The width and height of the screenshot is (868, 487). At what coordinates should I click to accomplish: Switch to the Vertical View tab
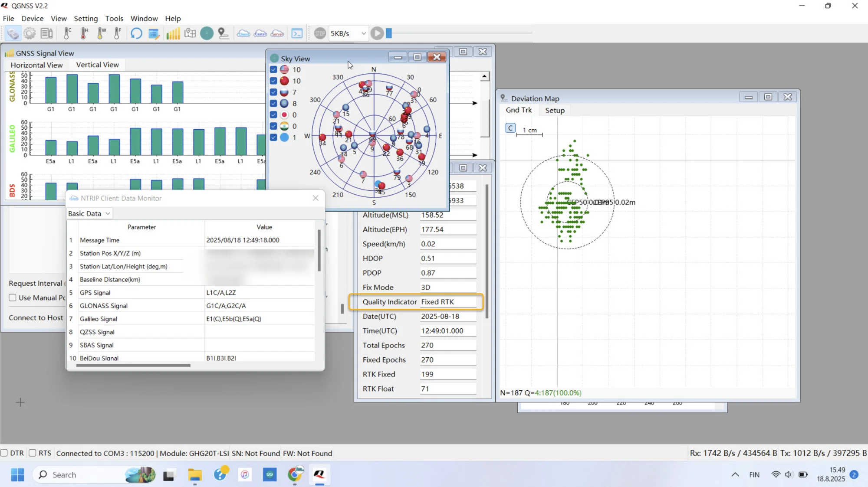[x=97, y=65]
